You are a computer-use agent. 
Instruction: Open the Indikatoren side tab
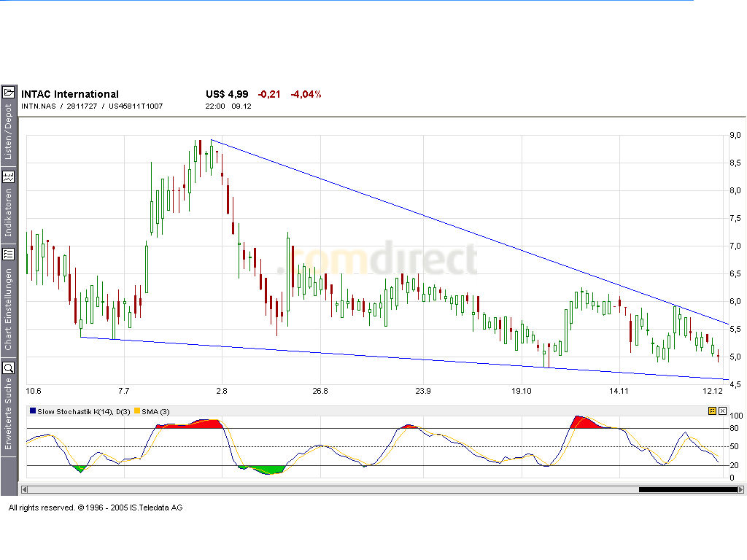(x=8, y=212)
